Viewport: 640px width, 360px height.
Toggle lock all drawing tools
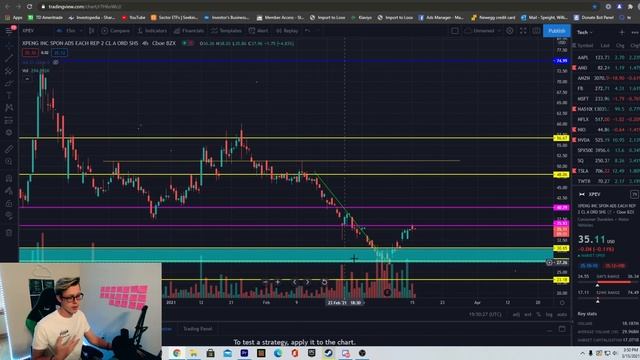coord(9,203)
